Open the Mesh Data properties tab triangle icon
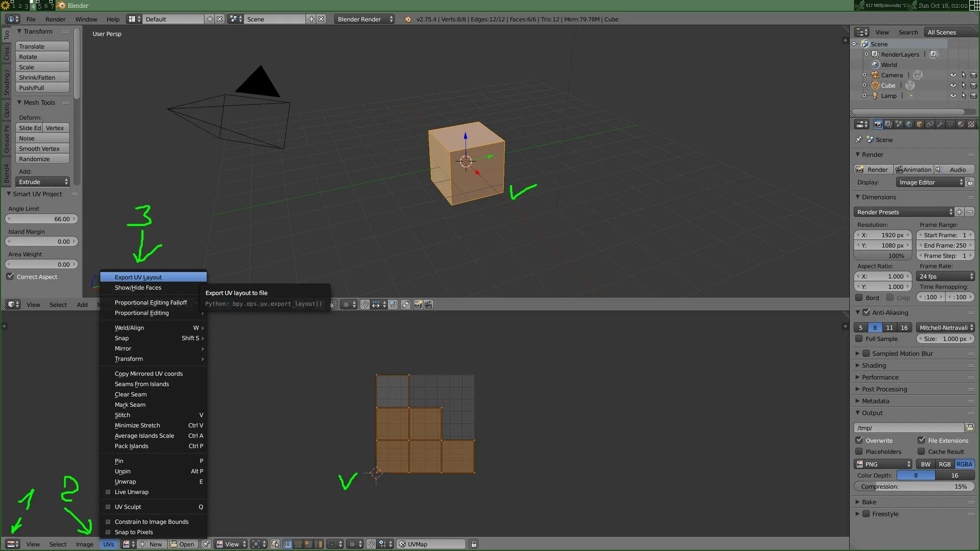 950,124
